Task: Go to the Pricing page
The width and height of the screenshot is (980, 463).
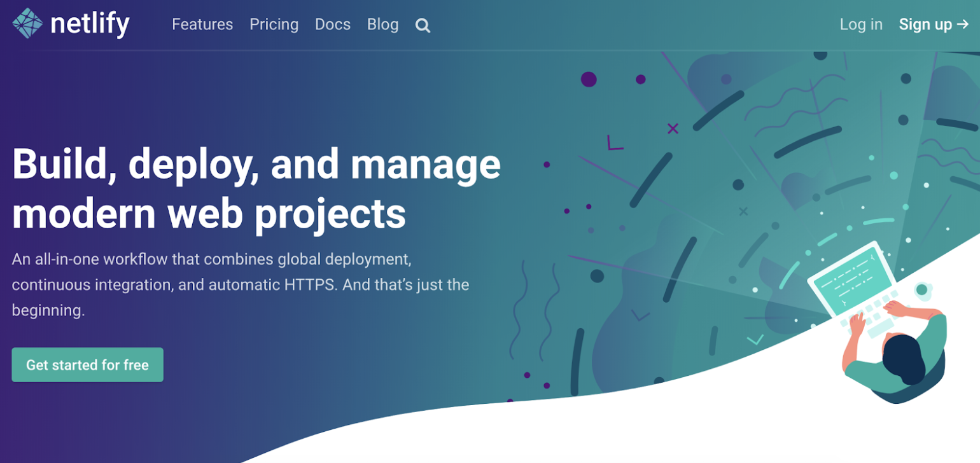Action: click(x=274, y=25)
